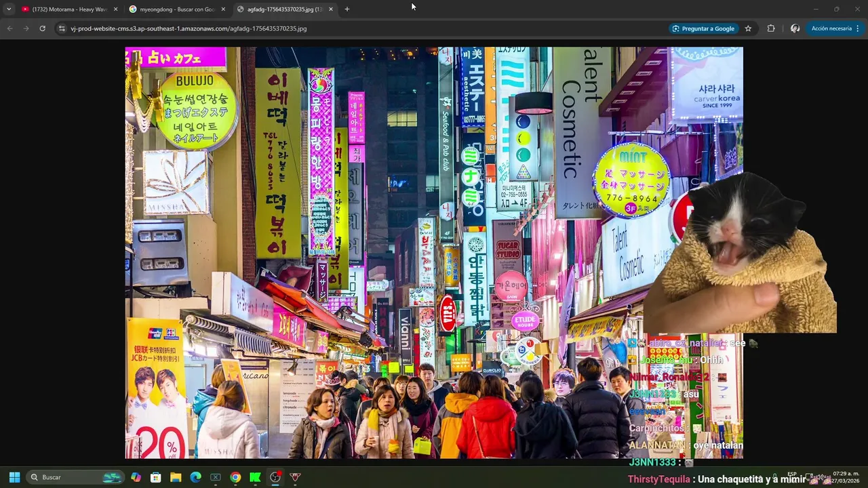The width and height of the screenshot is (868, 488).
Task: Close the Motorama YouTube tab
Action: [x=115, y=9]
